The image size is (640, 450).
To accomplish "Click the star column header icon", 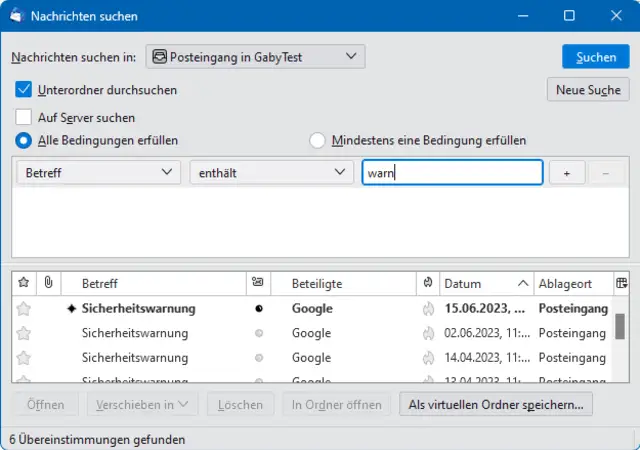I will [x=24, y=283].
